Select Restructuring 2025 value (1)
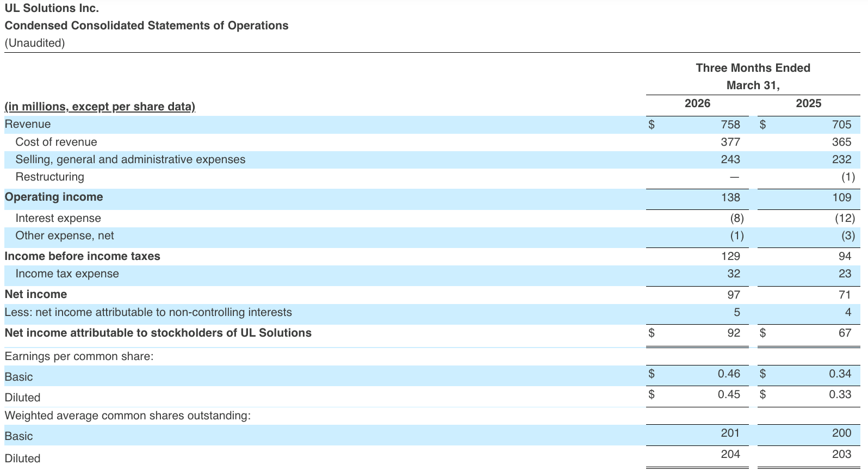Screen dimensions: 868x471 848,177
